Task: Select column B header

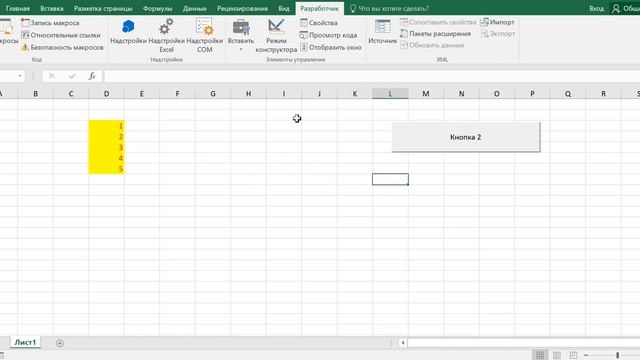Action: [x=36, y=94]
